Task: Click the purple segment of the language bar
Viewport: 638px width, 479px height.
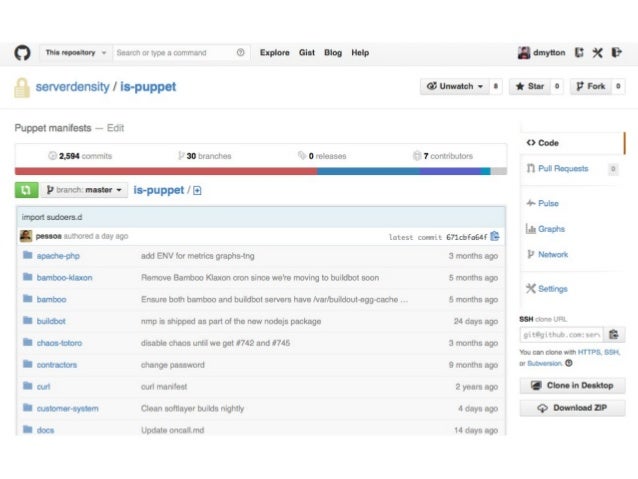Action: [x=450, y=171]
